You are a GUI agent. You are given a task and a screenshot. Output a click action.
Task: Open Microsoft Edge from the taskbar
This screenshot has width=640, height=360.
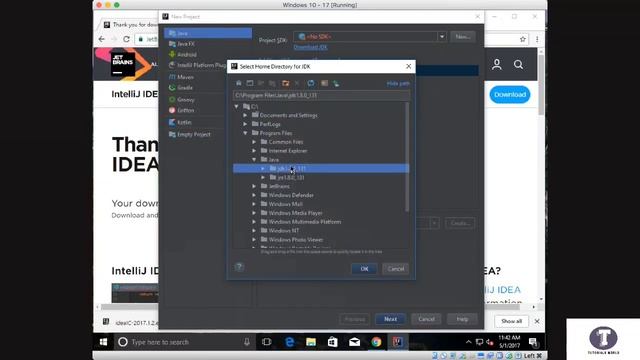(x=289, y=342)
